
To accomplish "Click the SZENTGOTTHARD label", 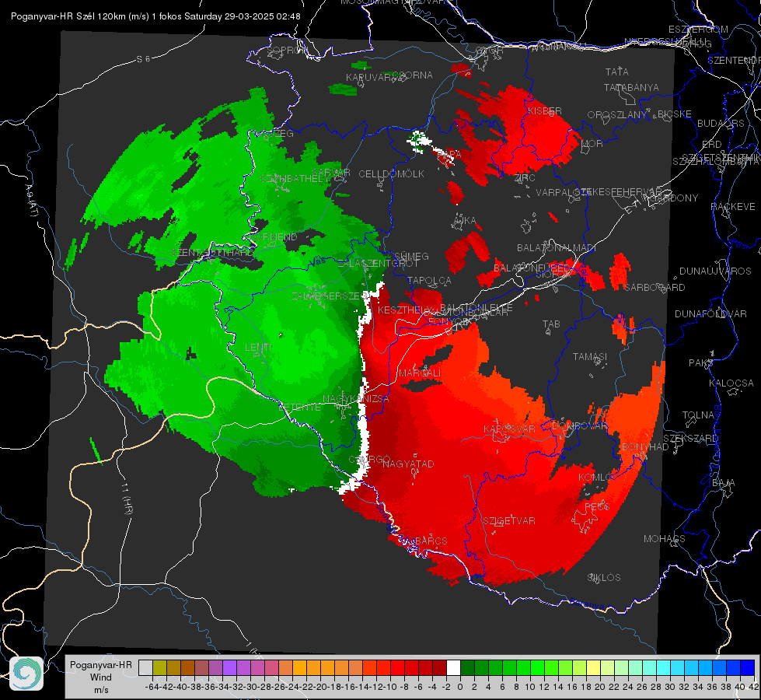I will pyautogui.click(x=212, y=253).
